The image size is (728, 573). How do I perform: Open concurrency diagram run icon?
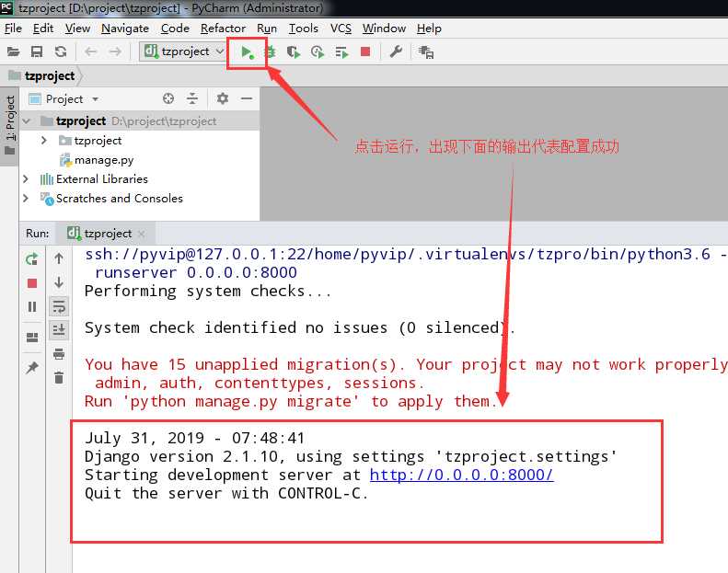[341, 52]
